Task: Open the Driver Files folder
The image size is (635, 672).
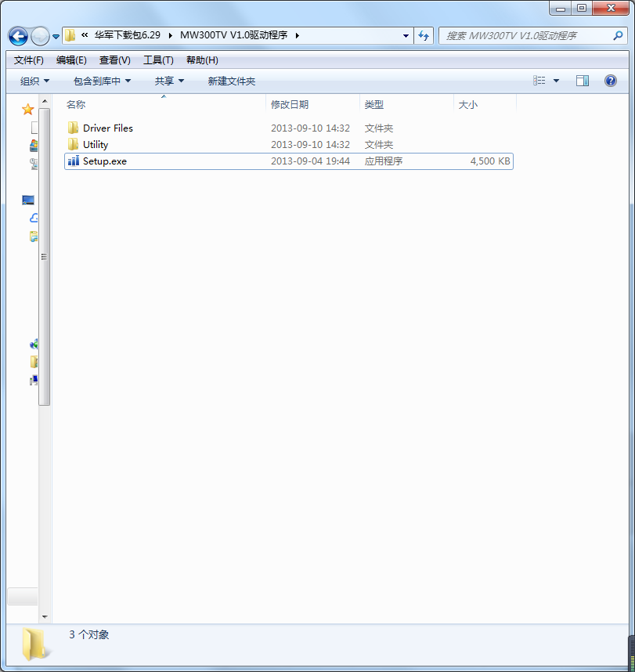Action: coord(107,128)
